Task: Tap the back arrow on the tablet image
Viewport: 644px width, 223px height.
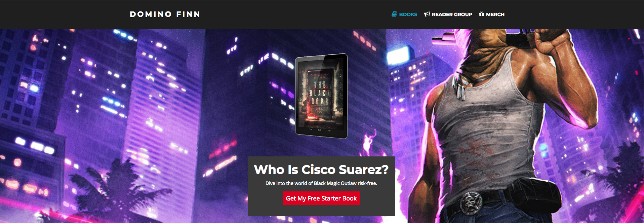Action: (310, 129)
